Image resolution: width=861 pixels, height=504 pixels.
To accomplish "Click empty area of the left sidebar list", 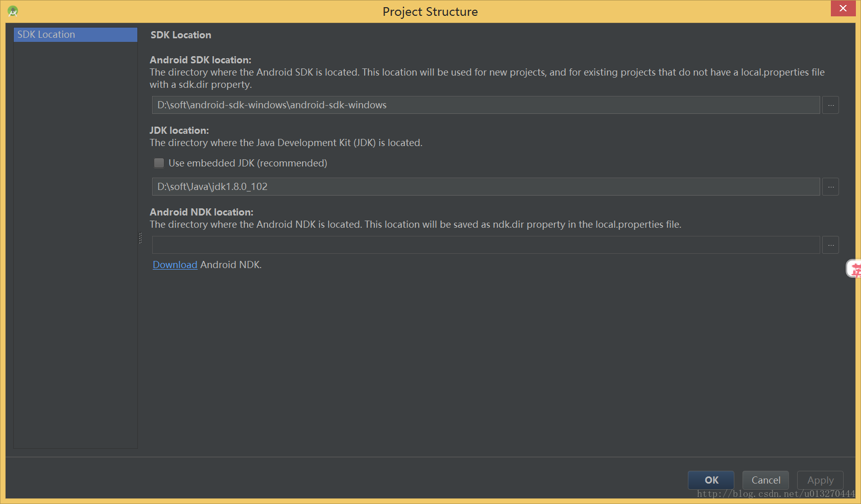I will pyautogui.click(x=76, y=245).
